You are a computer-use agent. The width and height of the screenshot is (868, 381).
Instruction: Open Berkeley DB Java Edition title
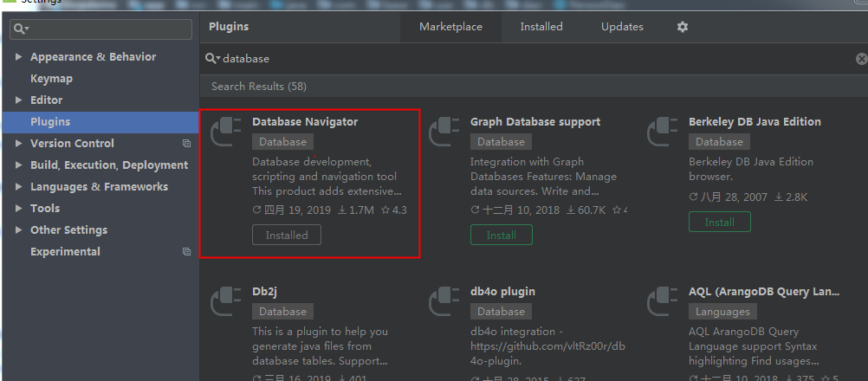point(755,121)
